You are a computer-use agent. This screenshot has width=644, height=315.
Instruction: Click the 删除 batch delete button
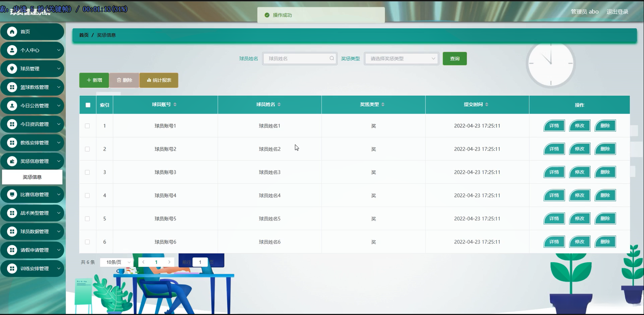click(124, 80)
